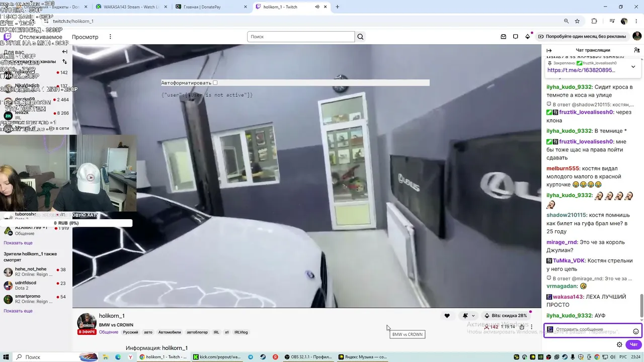This screenshot has width=644, height=362.
Task: Open stream options three-dot menu
Action: pyautogui.click(x=531, y=327)
